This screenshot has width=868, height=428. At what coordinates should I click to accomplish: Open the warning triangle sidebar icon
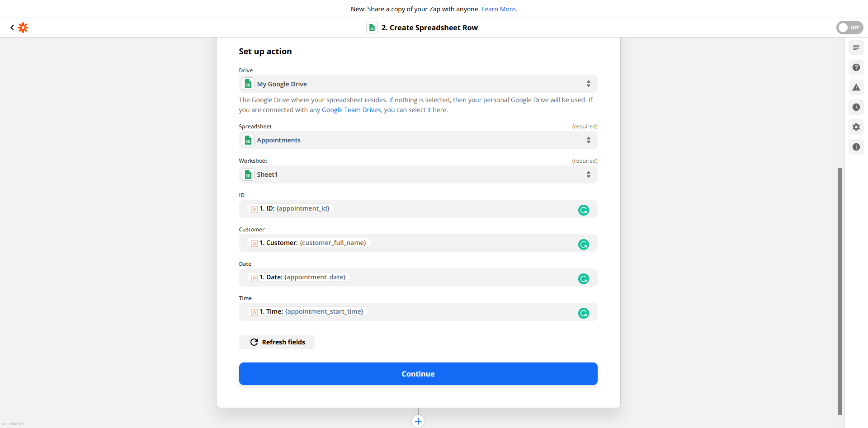point(856,87)
